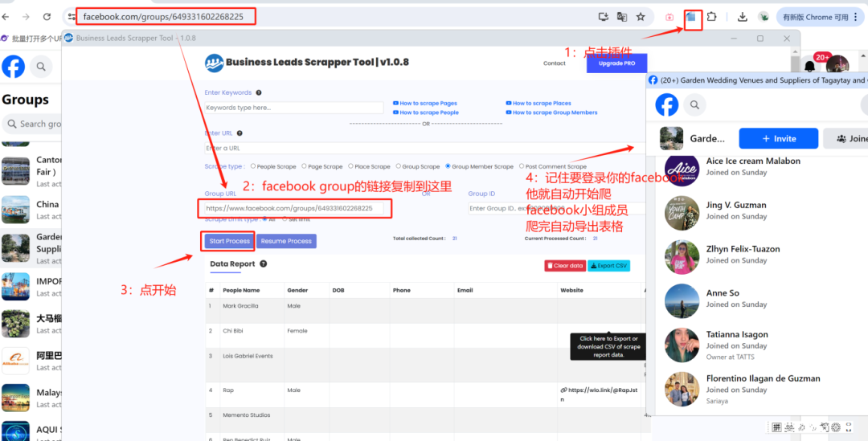The height and width of the screenshot is (441, 868).
Task: Go forward in Chrome
Action: coord(26,17)
